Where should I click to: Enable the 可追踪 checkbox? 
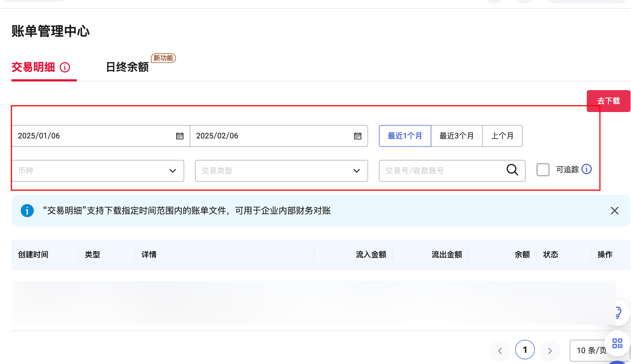pyautogui.click(x=543, y=170)
